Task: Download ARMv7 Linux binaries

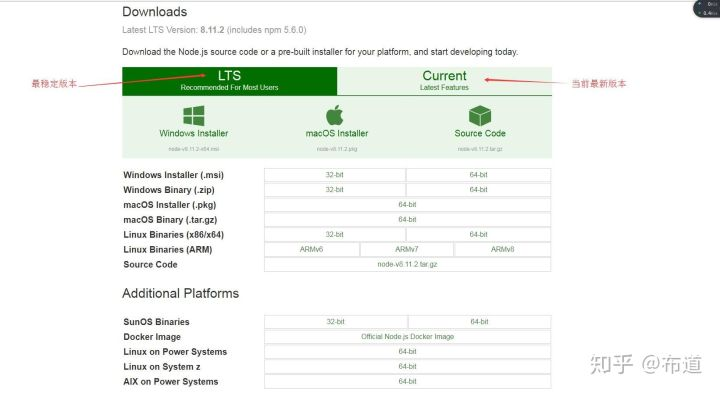Action: tap(407, 249)
